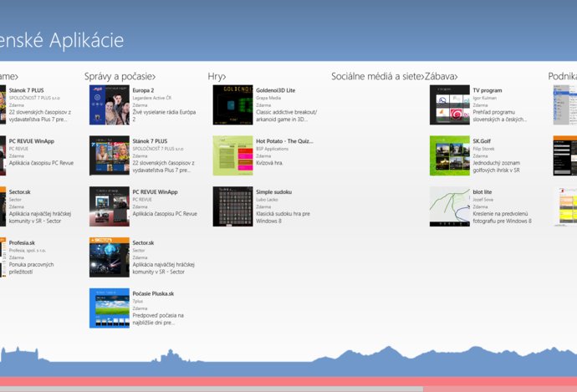Open the Sector.sk thumbnail under Správy a počasie
This screenshot has height=392, width=577.
(x=110, y=257)
